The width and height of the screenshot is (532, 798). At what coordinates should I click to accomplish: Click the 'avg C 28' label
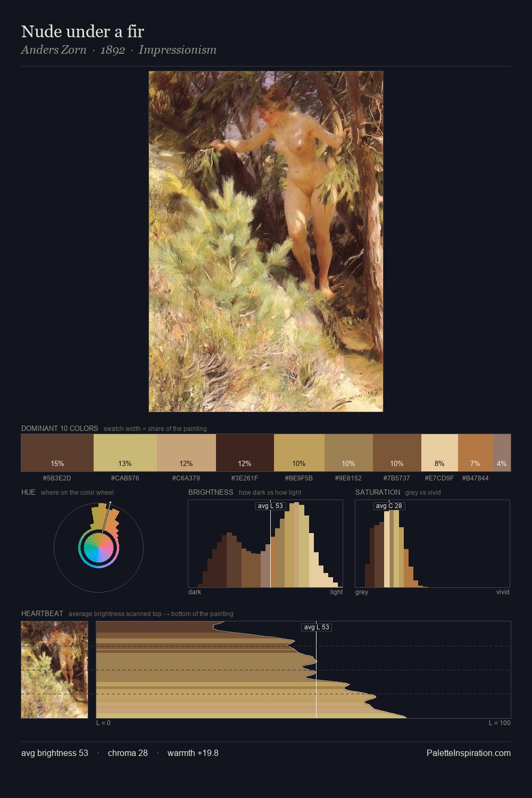pos(389,506)
